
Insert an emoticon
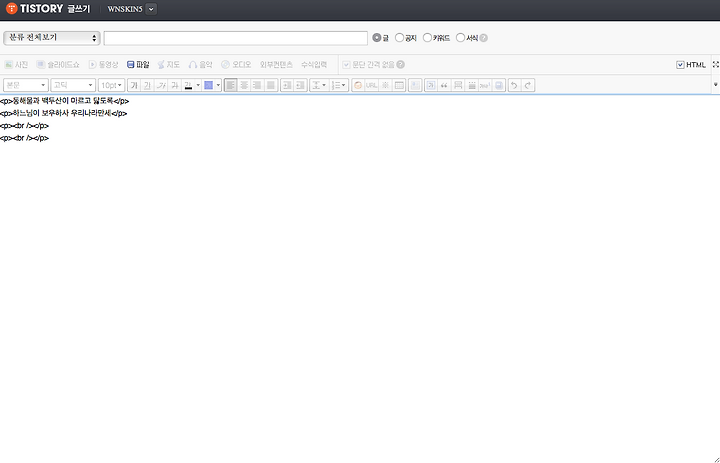pyautogui.click(x=358, y=85)
